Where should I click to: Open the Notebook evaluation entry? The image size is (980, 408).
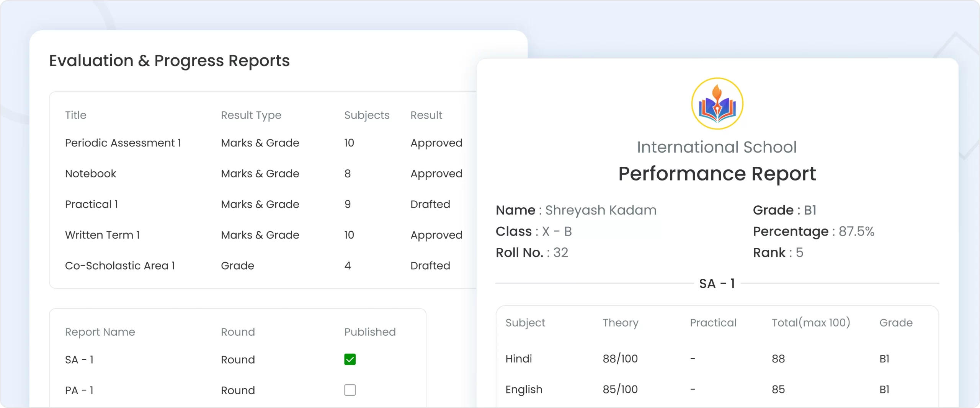[90, 173]
